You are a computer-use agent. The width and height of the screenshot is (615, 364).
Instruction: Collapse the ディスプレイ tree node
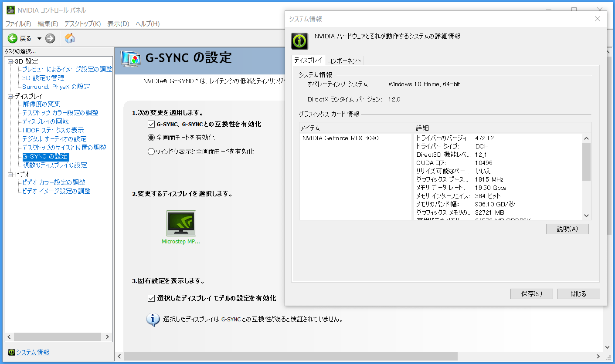point(10,96)
